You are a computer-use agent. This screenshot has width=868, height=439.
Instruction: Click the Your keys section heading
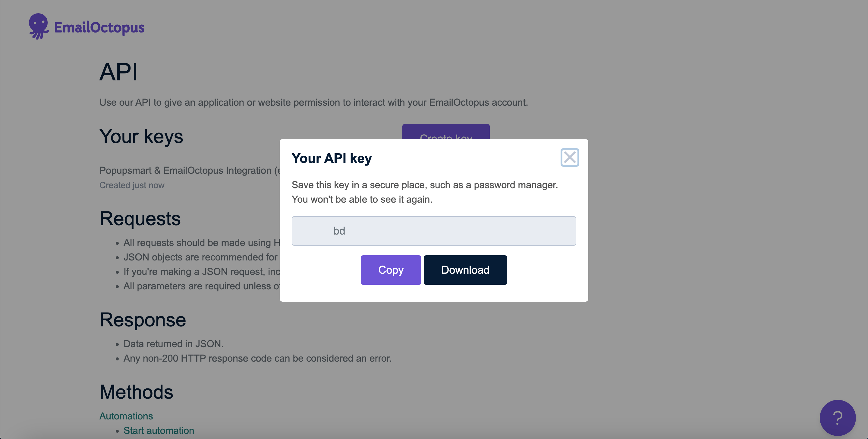pos(141,136)
